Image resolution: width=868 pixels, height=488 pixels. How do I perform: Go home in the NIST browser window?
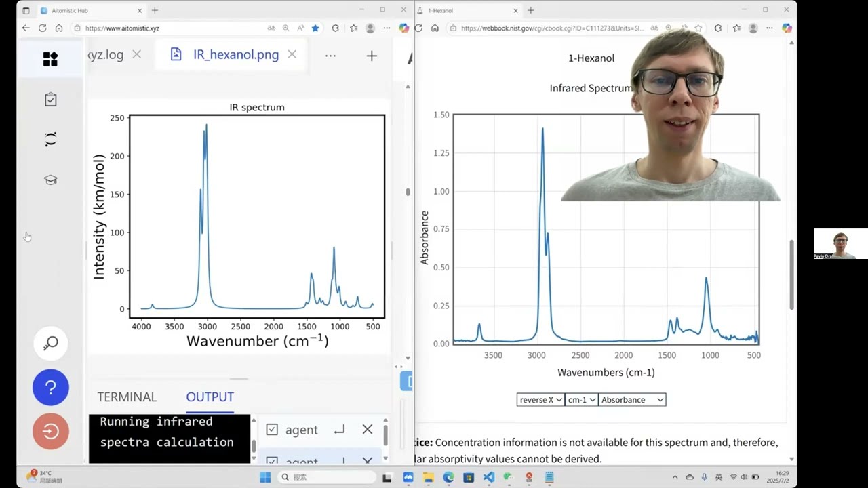tap(435, 28)
